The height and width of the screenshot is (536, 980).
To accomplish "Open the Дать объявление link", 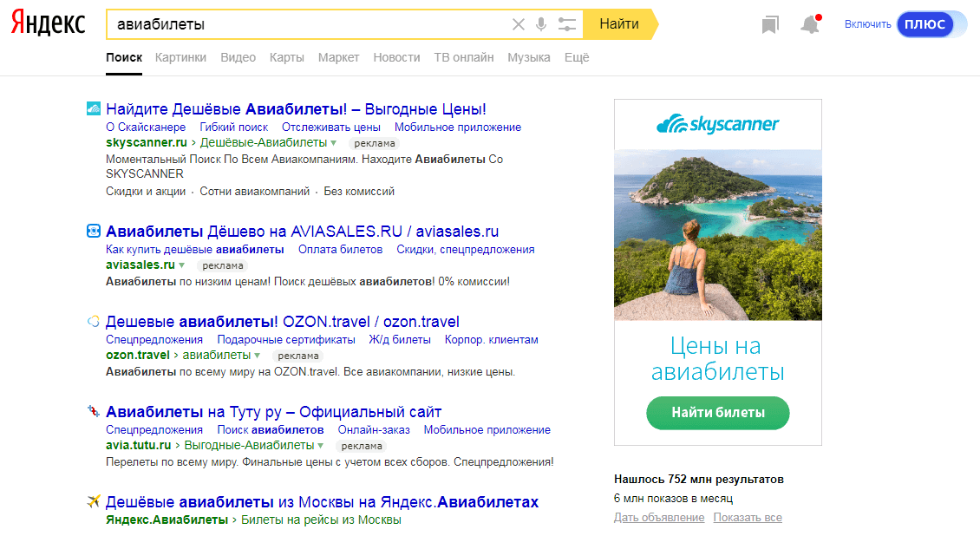I will point(658,518).
